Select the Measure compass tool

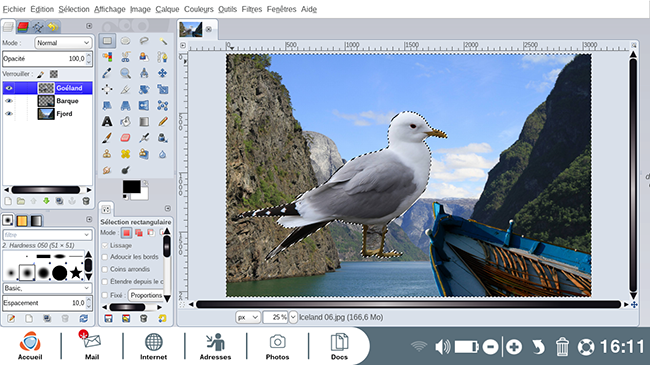144,73
